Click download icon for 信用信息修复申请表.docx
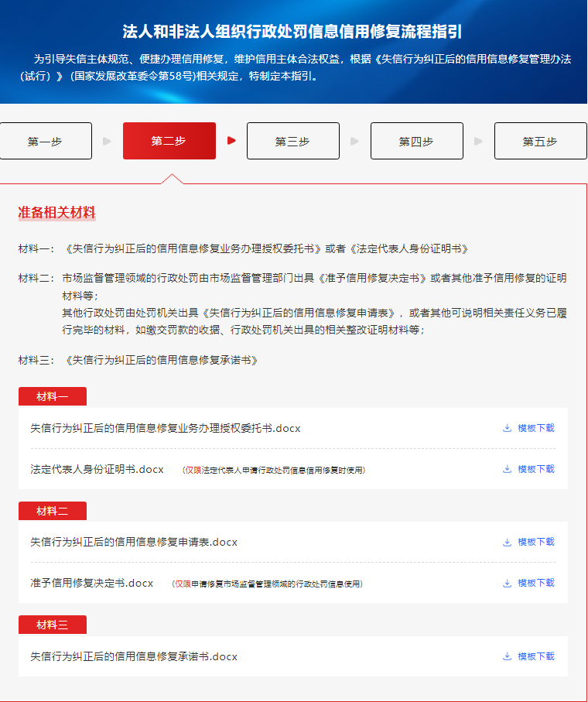588x702 pixels. [x=507, y=542]
